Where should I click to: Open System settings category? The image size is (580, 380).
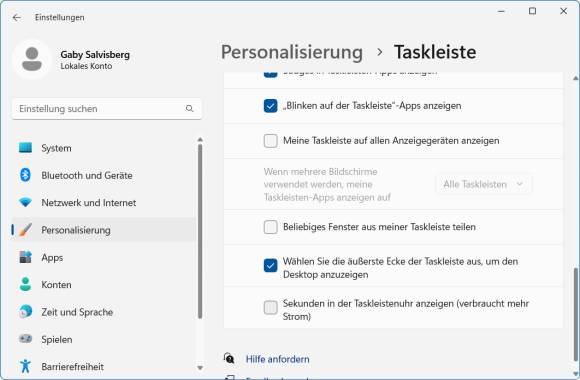[x=104, y=148]
